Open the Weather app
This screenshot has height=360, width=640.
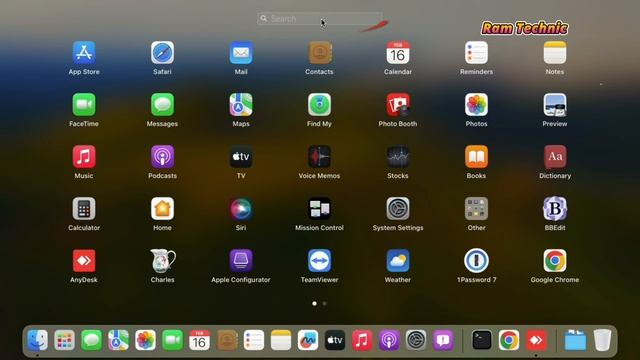pyautogui.click(x=398, y=260)
